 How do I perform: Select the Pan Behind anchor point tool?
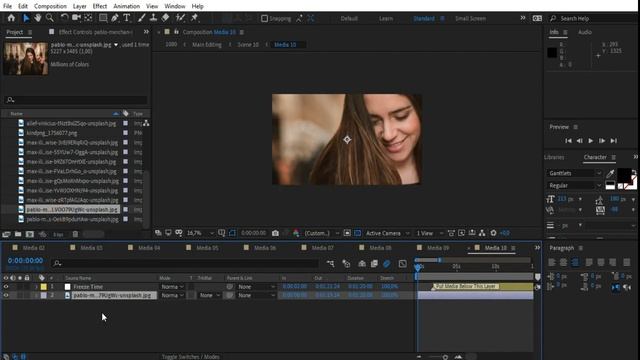coord(88,18)
